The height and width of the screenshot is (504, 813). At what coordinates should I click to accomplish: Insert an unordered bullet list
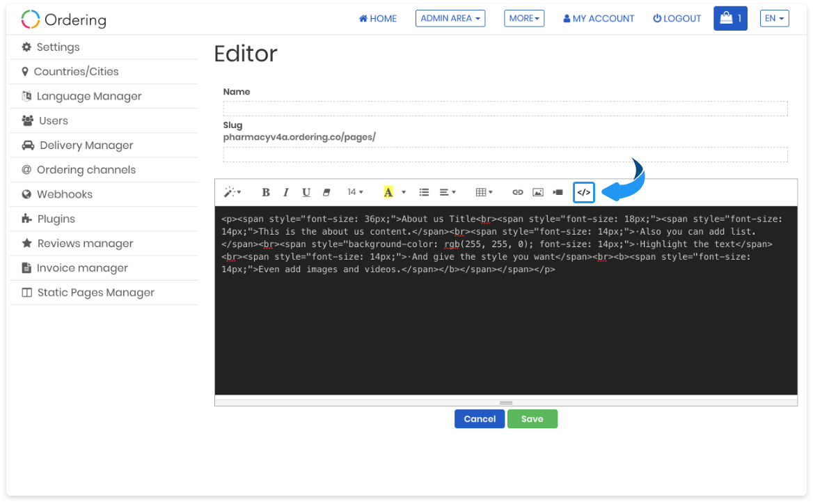424,192
